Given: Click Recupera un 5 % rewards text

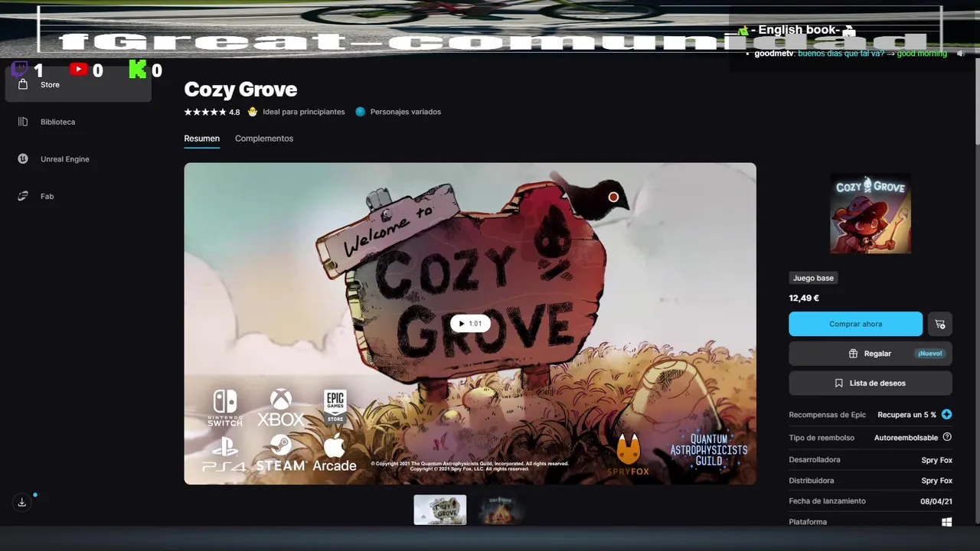Looking at the screenshot, I should pos(906,415).
